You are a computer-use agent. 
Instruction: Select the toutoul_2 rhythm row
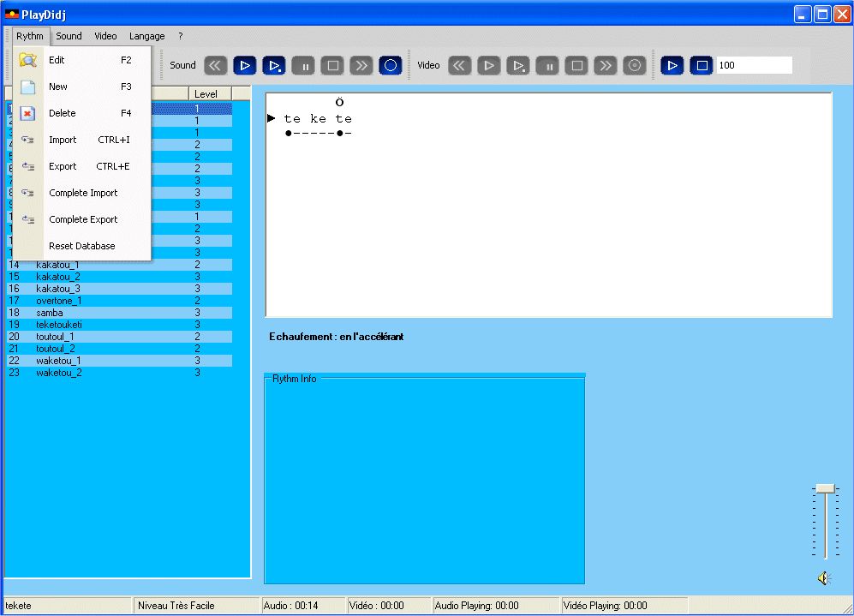(119, 349)
